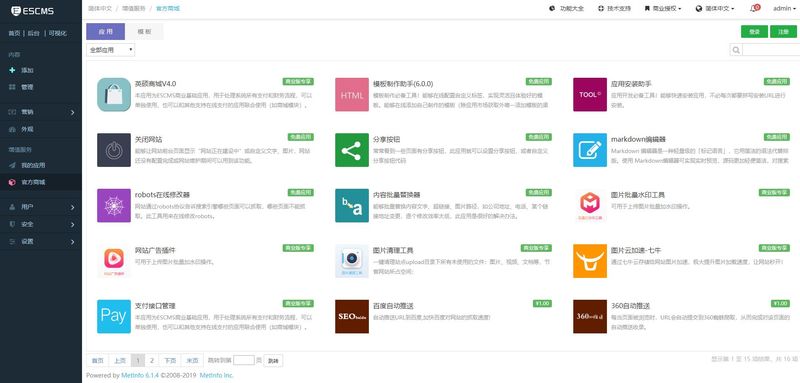Click the green 登录 button
Image resolution: width=800 pixels, height=383 pixels.
tap(754, 32)
